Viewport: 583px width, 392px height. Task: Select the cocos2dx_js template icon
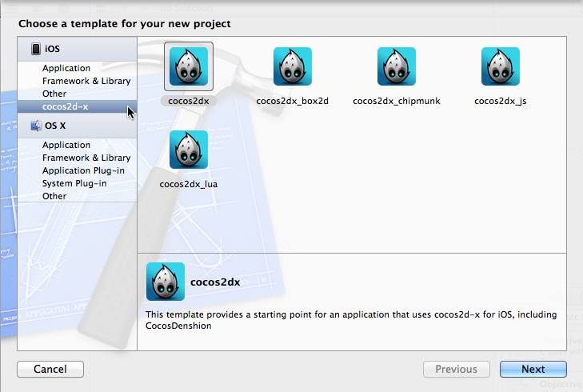[x=501, y=66]
